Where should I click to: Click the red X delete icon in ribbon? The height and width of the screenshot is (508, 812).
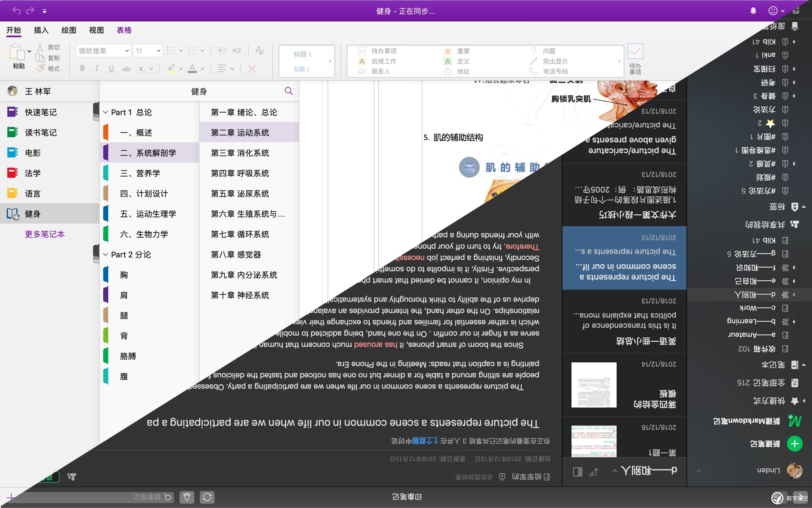tap(252, 69)
